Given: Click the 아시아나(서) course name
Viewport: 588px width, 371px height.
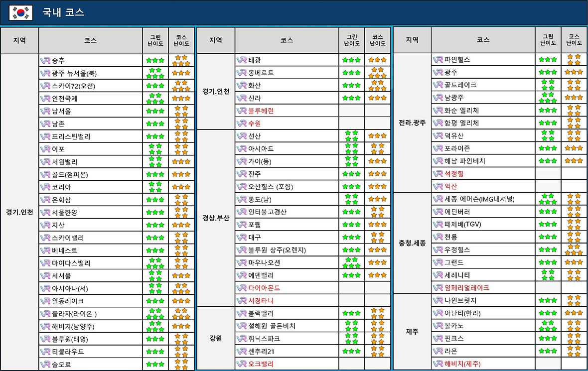Looking at the screenshot, I should pos(70,288).
